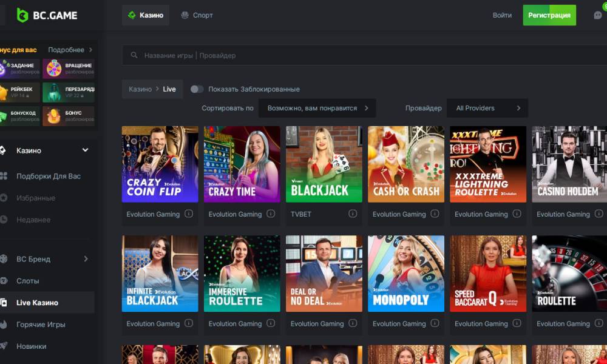This screenshot has width=607, height=364.
Task: Show info for Deal or No Deal
Action: [x=352, y=323]
